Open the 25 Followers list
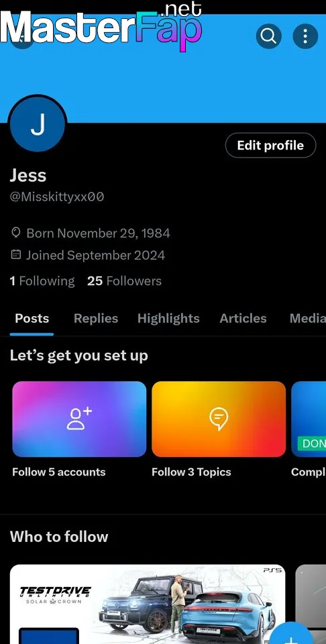Viewport: 326px width, 644px height. click(x=124, y=281)
